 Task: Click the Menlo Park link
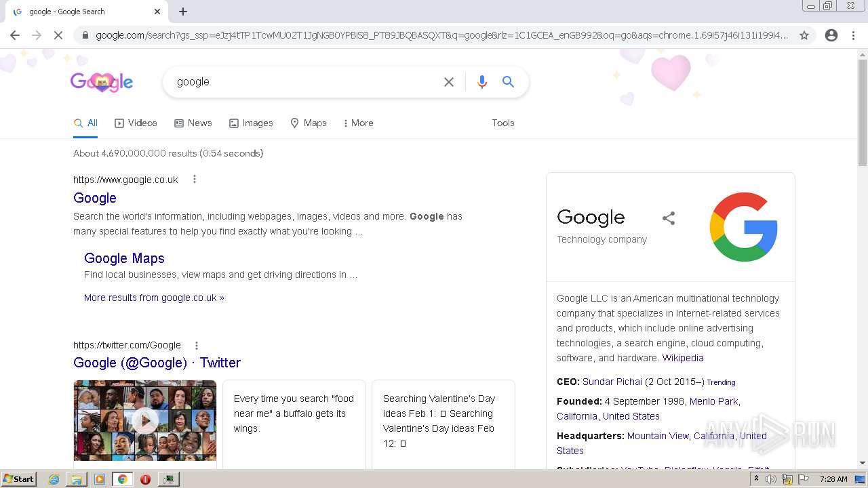click(714, 401)
